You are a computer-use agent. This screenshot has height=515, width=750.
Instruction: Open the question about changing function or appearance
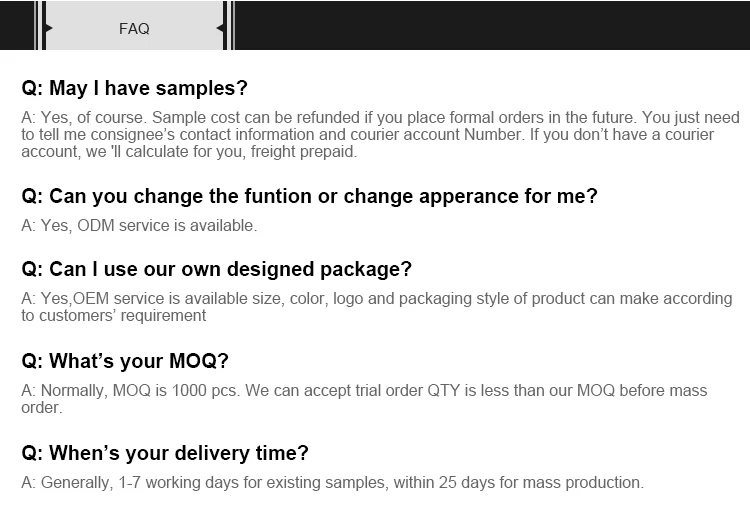(309, 196)
